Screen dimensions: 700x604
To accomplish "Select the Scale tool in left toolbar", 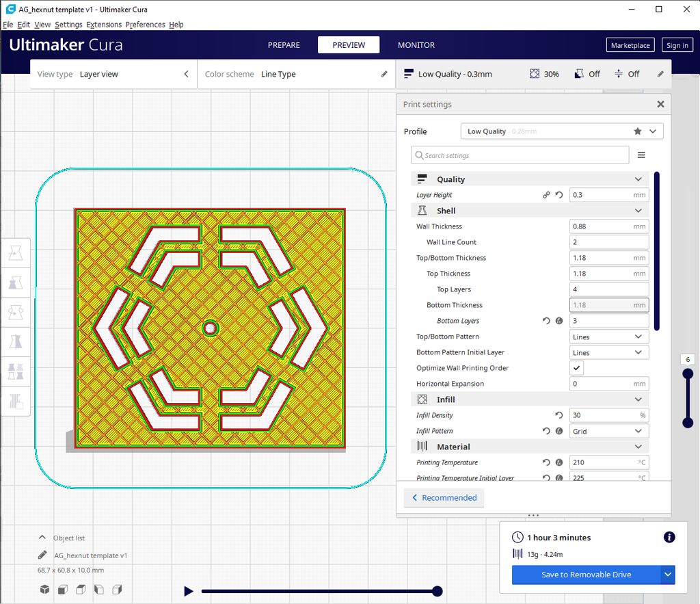I will pyautogui.click(x=16, y=282).
